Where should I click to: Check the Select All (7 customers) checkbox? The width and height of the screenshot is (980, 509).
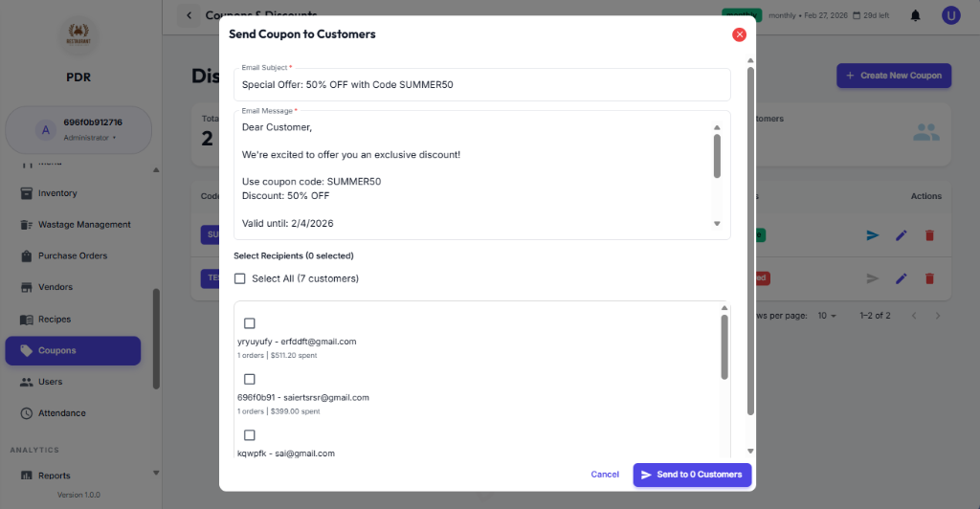(240, 278)
